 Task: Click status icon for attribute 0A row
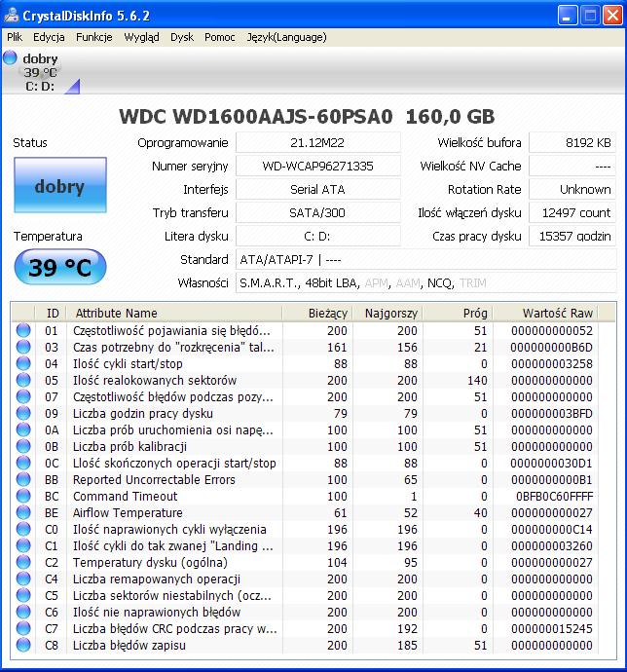(x=23, y=429)
